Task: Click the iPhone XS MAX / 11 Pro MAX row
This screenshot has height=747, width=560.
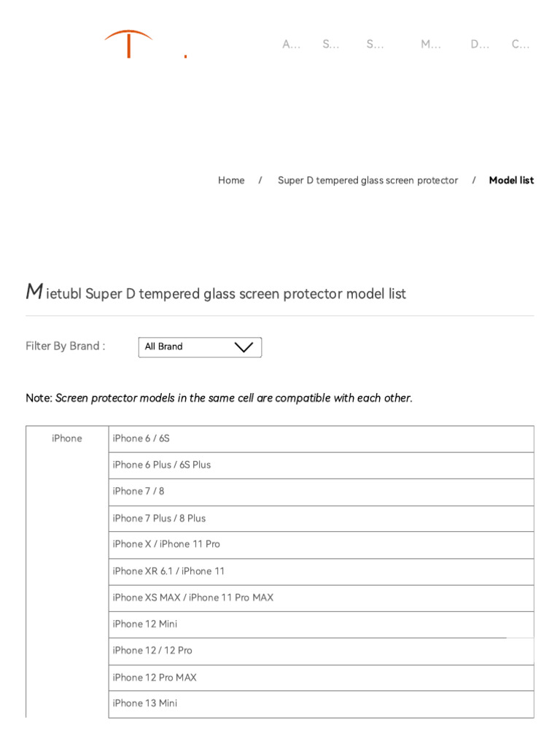Action: tap(193, 597)
